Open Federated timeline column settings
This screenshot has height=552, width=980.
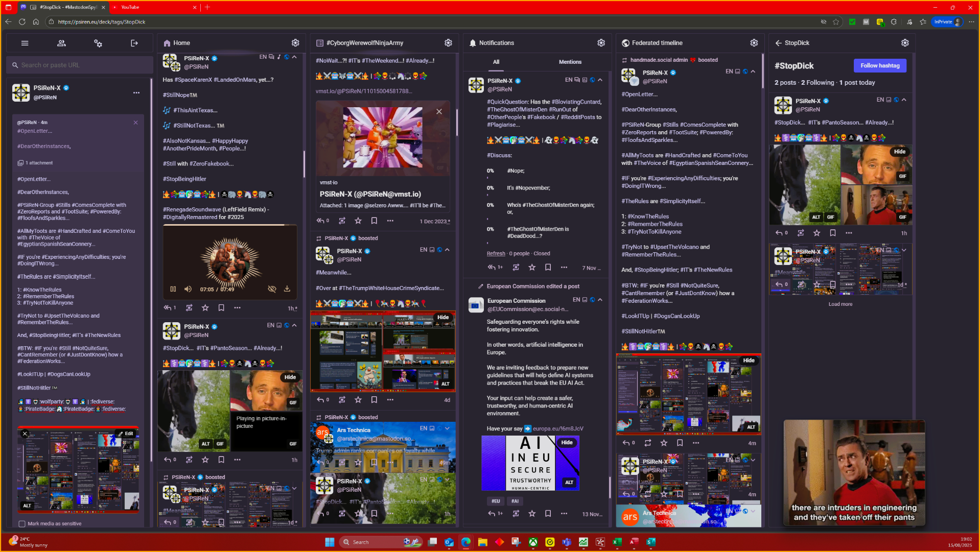pos(754,43)
